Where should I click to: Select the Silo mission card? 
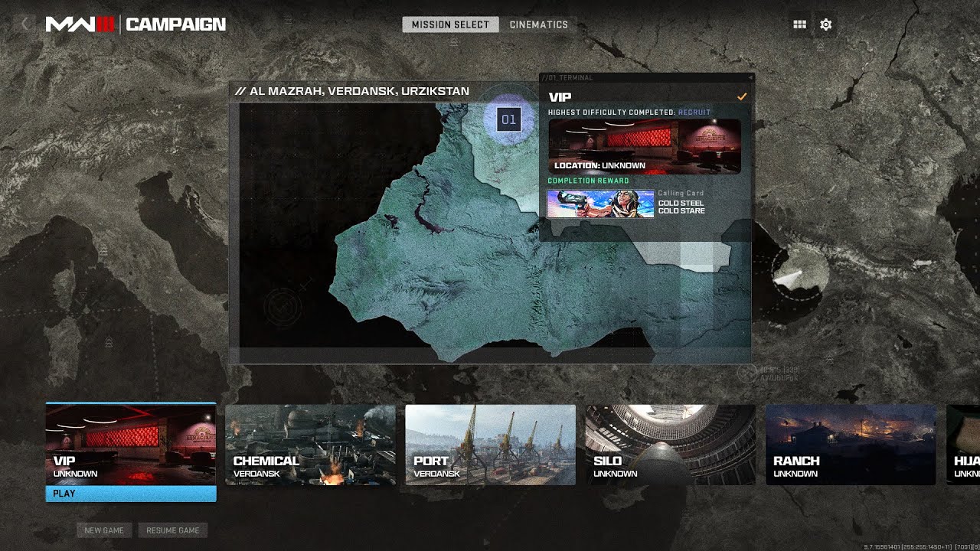point(670,445)
